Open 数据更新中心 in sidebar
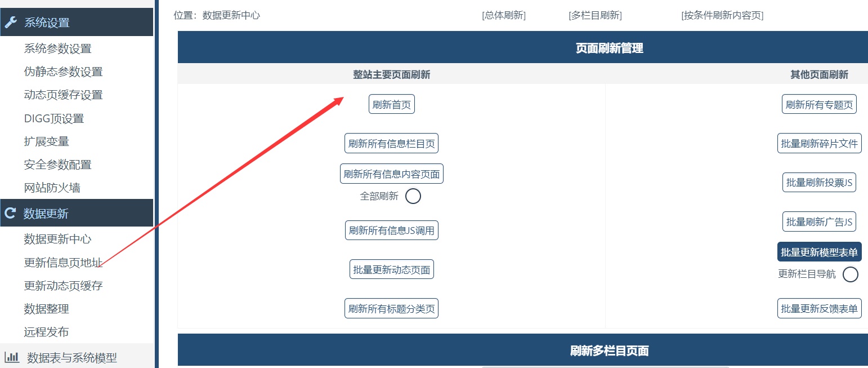The image size is (868, 368). point(57,239)
